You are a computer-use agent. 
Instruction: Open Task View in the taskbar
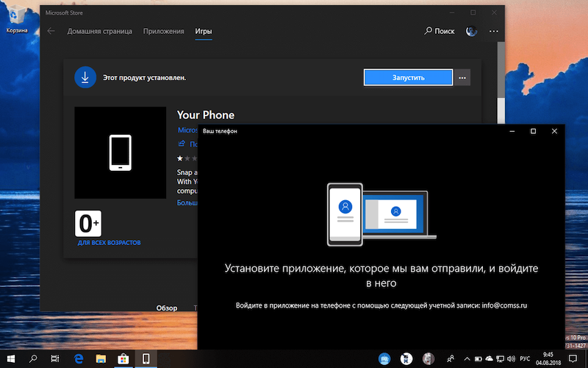55,358
